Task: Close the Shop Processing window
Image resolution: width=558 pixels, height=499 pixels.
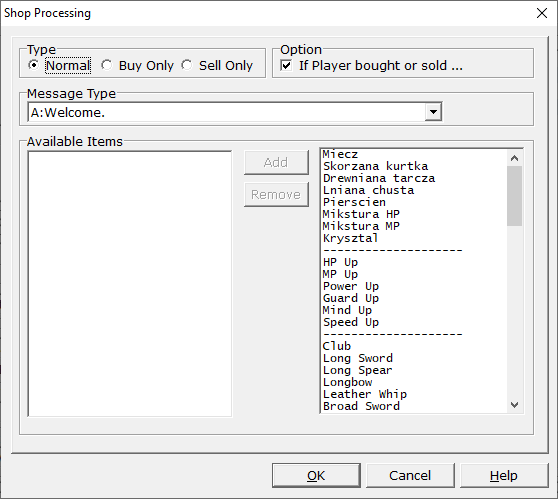Action: (542, 13)
